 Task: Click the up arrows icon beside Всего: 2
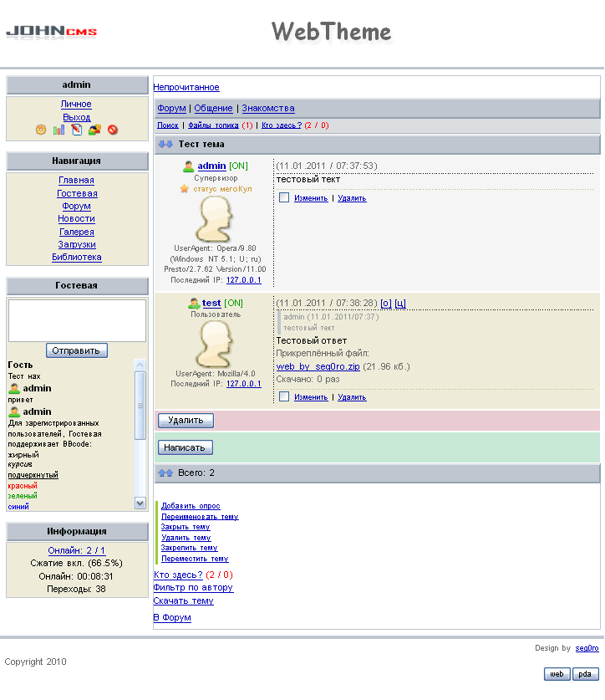coord(165,473)
